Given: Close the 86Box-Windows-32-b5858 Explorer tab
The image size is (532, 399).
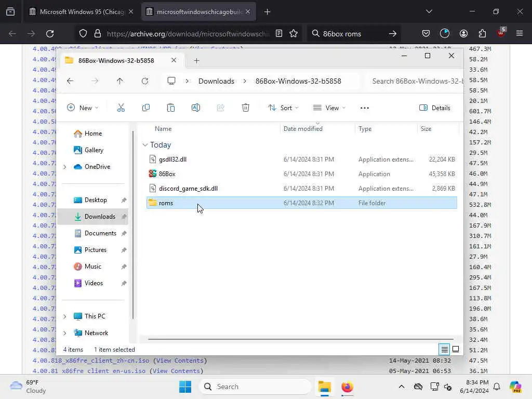Looking at the screenshot, I should coord(174,60).
